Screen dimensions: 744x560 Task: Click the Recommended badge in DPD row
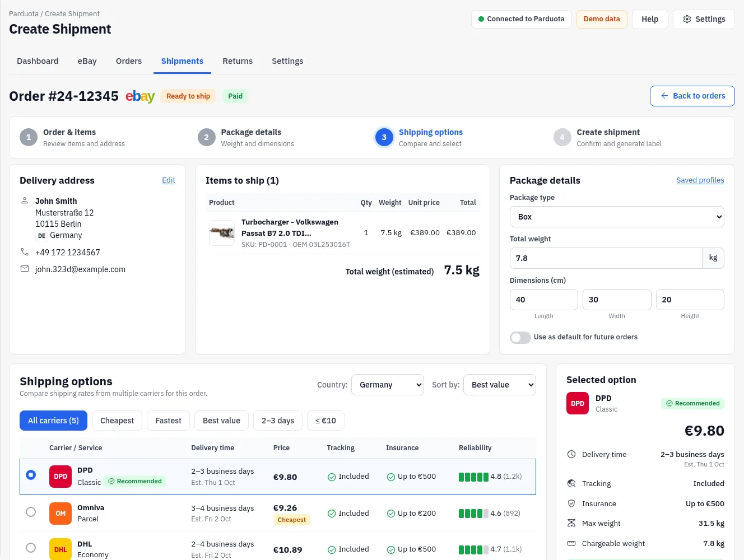pyautogui.click(x=135, y=481)
